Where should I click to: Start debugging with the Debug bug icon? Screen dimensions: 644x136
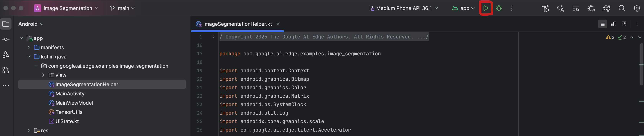pyautogui.click(x=499, y=8)
